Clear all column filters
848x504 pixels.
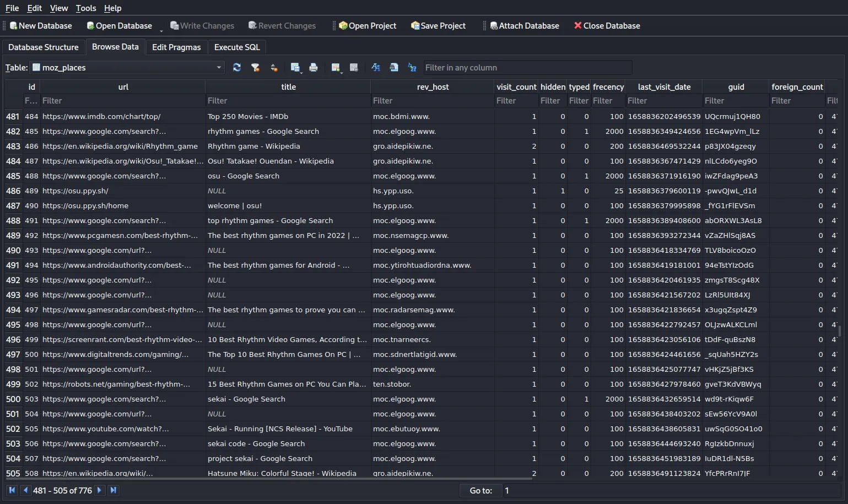[255, 67]
